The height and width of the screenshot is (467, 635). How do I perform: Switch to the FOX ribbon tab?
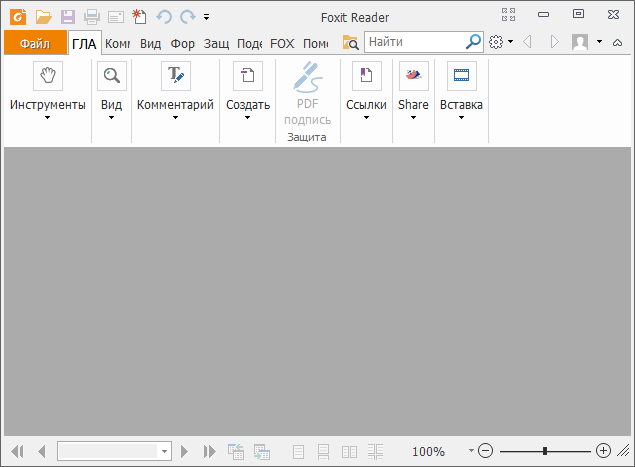tap(282, 43)
